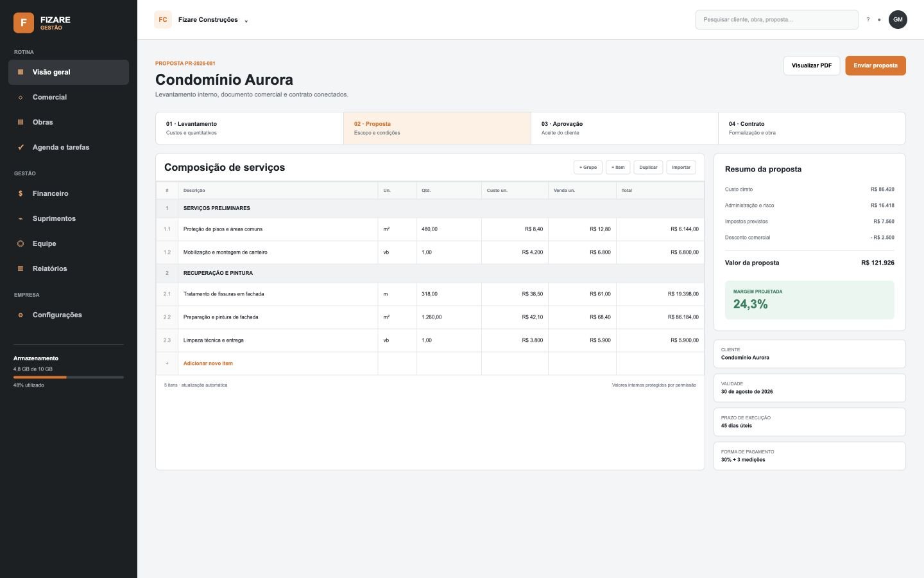The width and height of the screenshot is (924, 578).
Task: Click the Forma de pagamento card
Action: tap(810, 456)
